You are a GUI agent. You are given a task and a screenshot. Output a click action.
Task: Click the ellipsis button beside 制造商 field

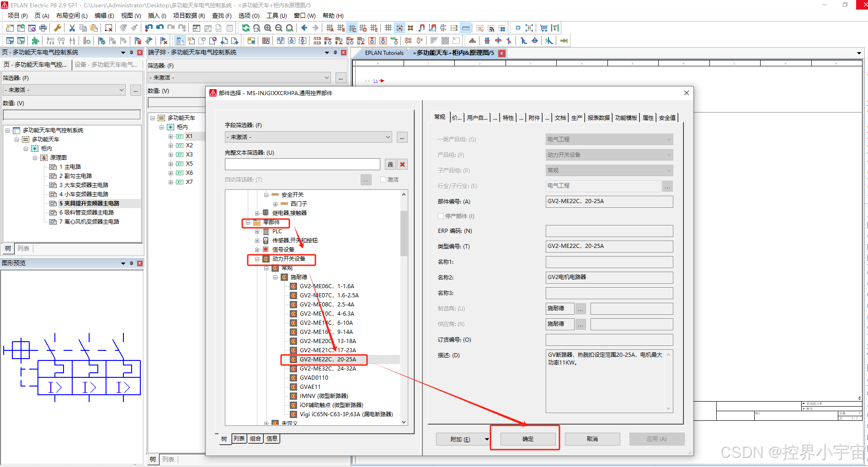(x=580, y=309)
